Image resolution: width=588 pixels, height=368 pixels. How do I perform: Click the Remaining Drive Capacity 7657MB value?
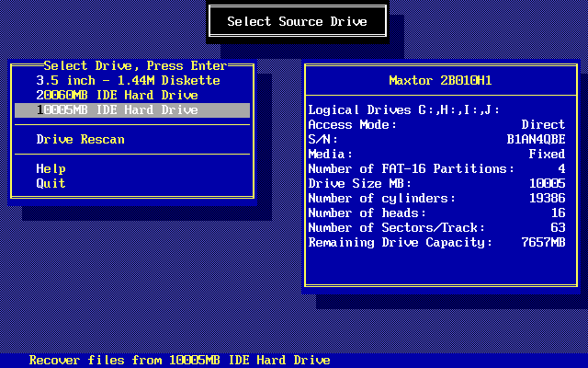[x=543, y=243]
